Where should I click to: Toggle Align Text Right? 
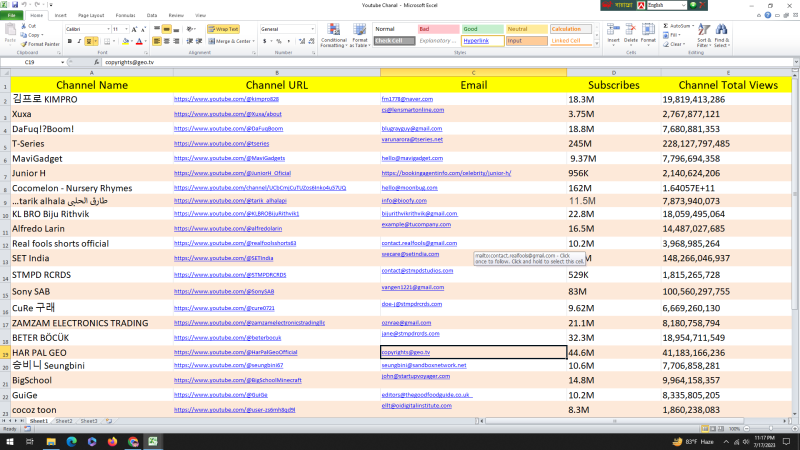tap(176, 41)
